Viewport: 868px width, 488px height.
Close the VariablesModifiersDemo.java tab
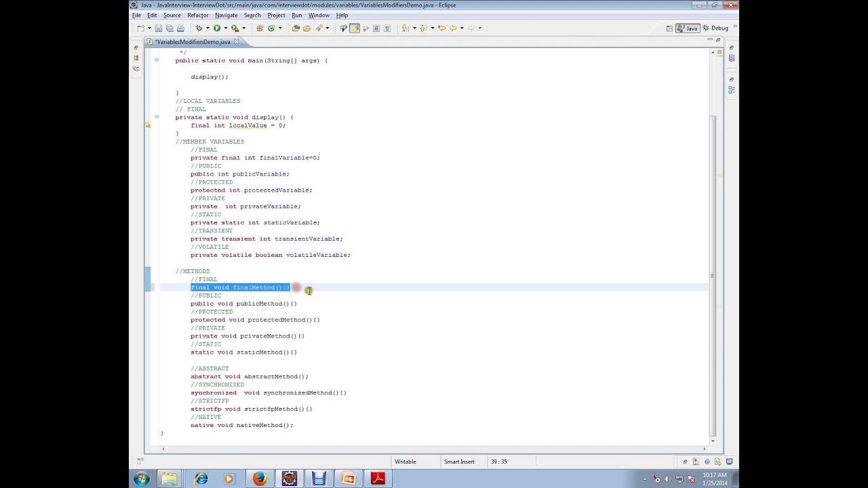pos(236,42)
